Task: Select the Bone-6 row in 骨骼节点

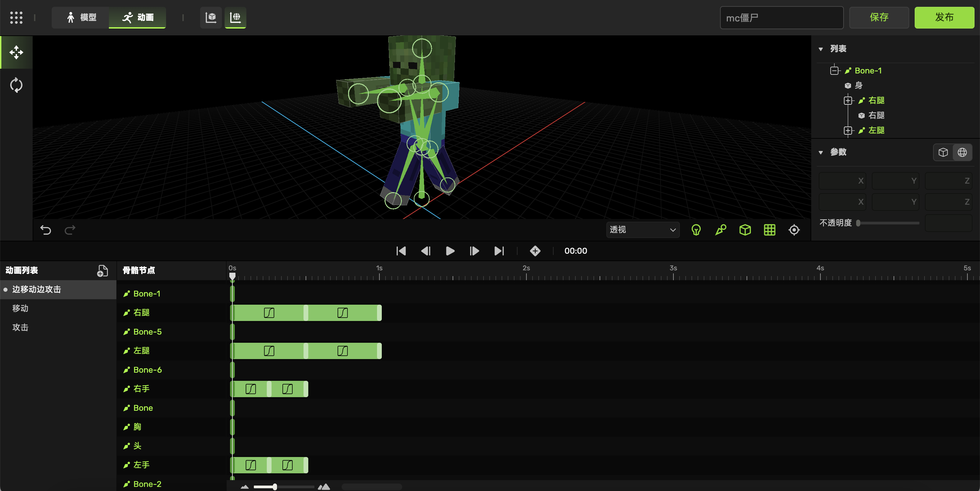Action: tap(171, 370)
